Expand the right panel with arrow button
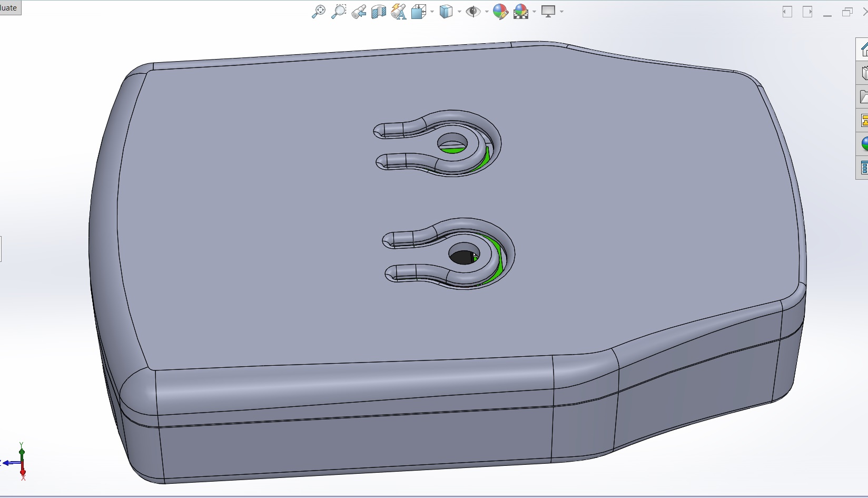 [807, 12]
